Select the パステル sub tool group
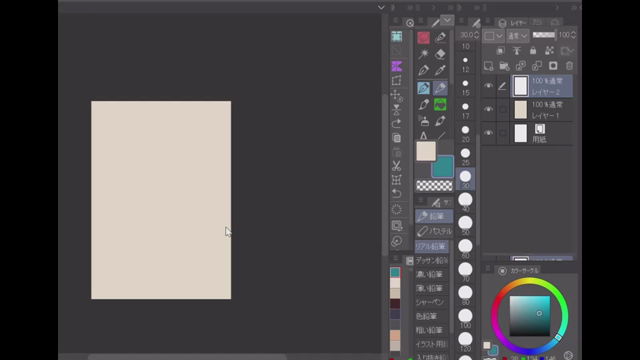 434,231
